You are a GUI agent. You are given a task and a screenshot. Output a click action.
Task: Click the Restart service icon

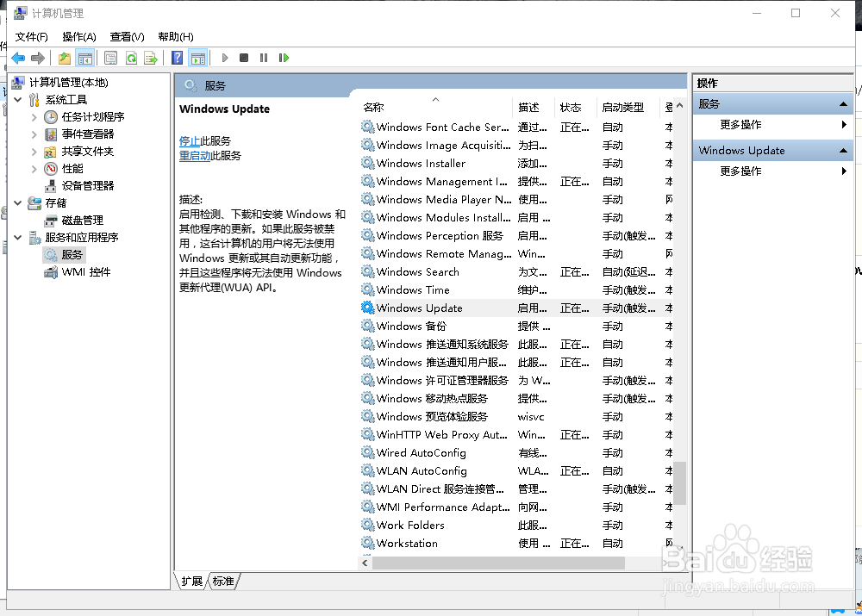[284, 58]
